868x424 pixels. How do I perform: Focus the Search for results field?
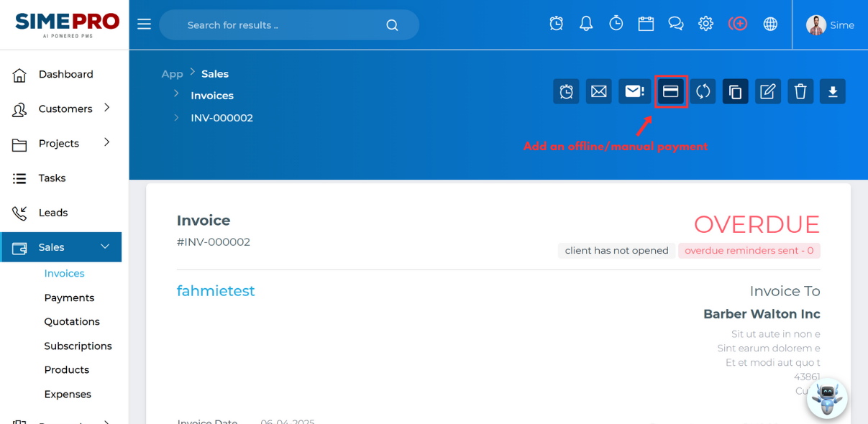click(x=289, y=25)
